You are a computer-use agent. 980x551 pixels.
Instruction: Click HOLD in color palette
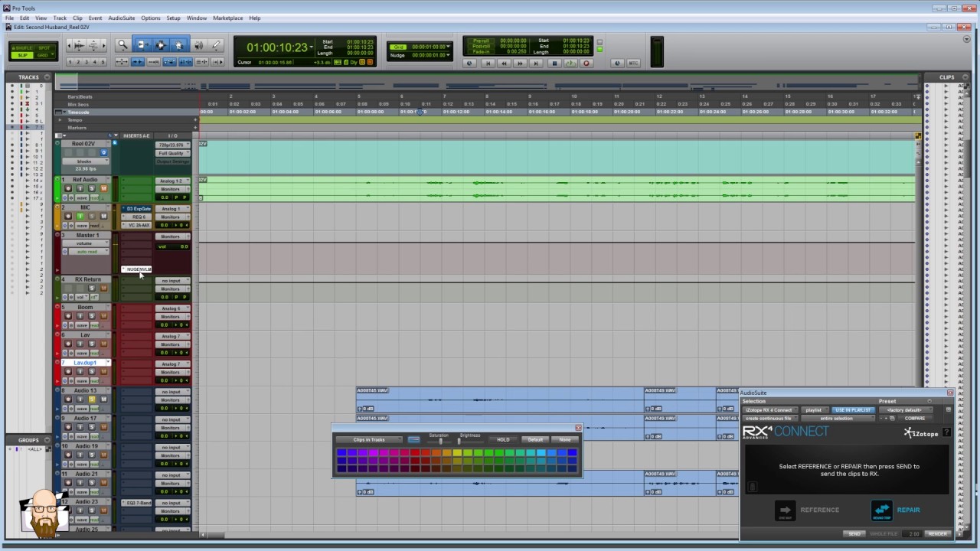click(503, 439)
